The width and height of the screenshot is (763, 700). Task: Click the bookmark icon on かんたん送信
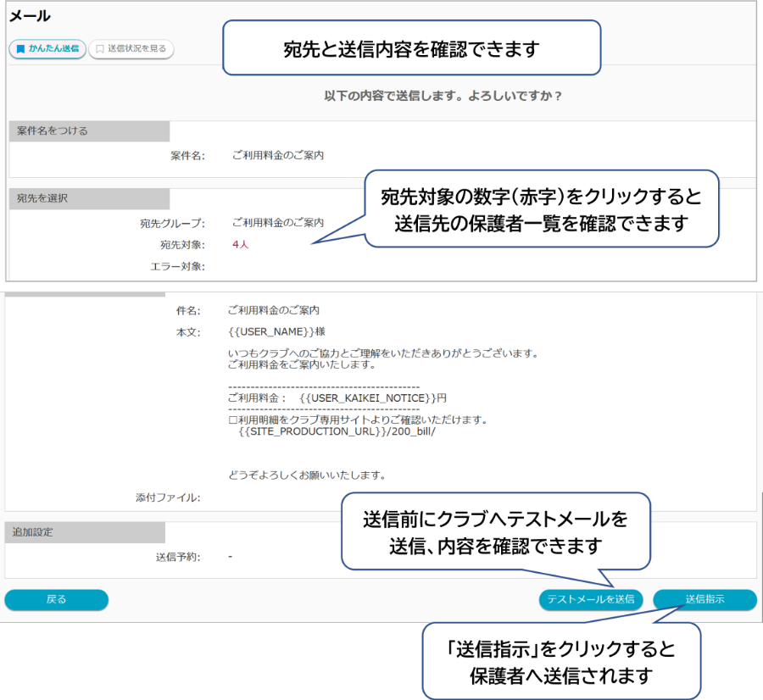(x=20, y=49)
